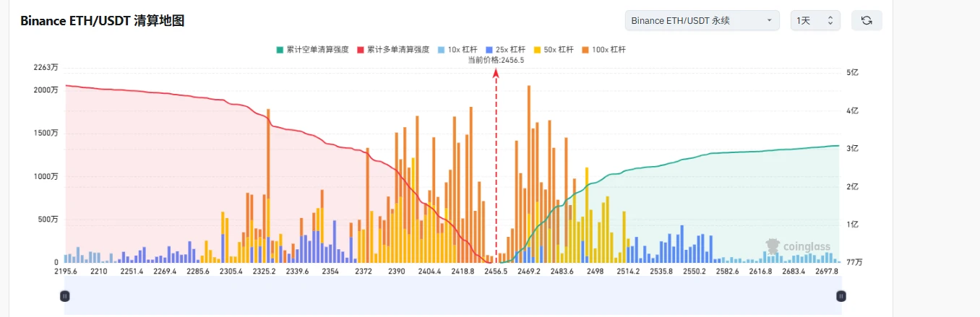Click the zoom range slider track
This screenshot has height=317, width=980.
[x=452, y=295]
